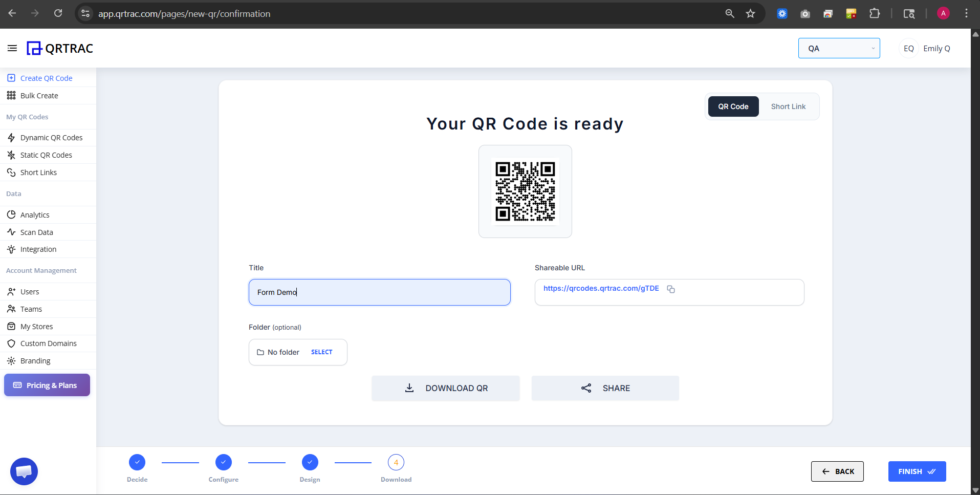The width and height of the screenshot is (980, 495).
Task: Click the FINISH button
Action: 917,471
